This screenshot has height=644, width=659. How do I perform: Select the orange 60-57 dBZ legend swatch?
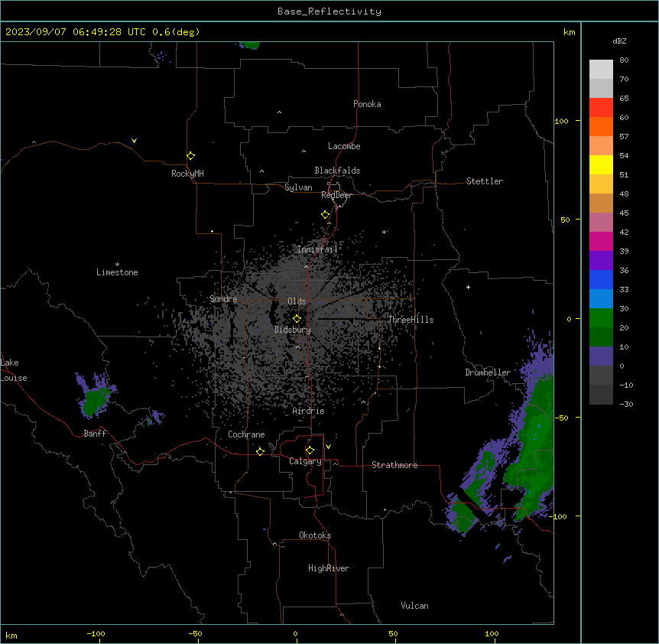coord(601,126)
